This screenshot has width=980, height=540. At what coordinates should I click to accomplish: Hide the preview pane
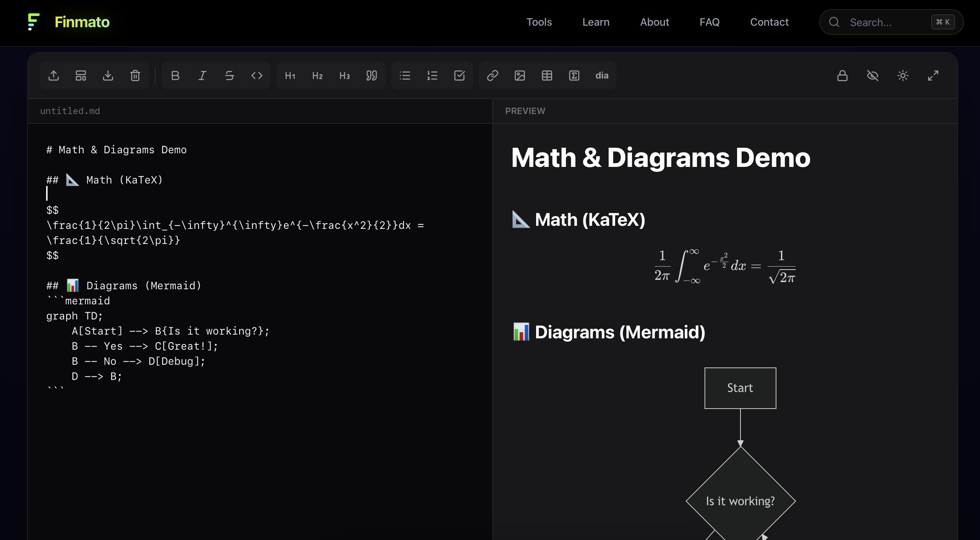pyautogui.click(x=873, y=76)
